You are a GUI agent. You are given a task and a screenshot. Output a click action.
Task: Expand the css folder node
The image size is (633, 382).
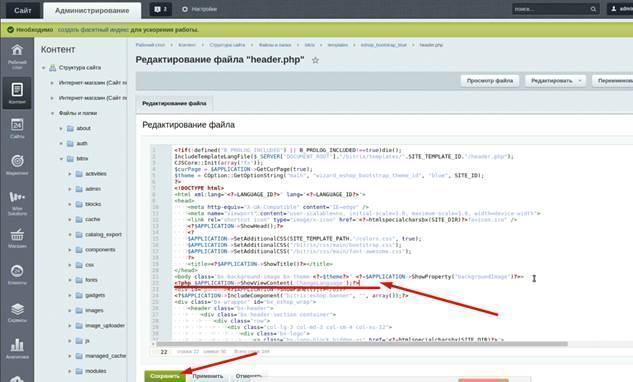70,265
